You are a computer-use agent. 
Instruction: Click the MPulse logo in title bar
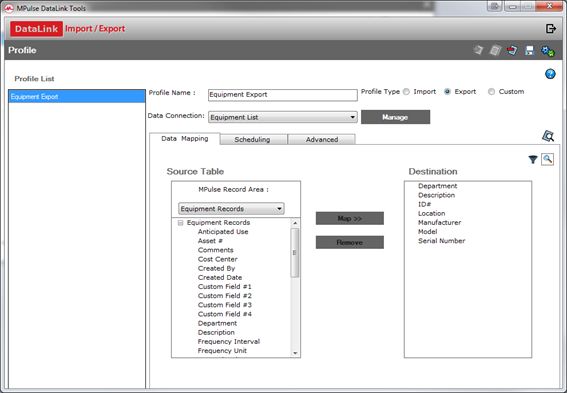pyautogui.click(x=9, y=8)
